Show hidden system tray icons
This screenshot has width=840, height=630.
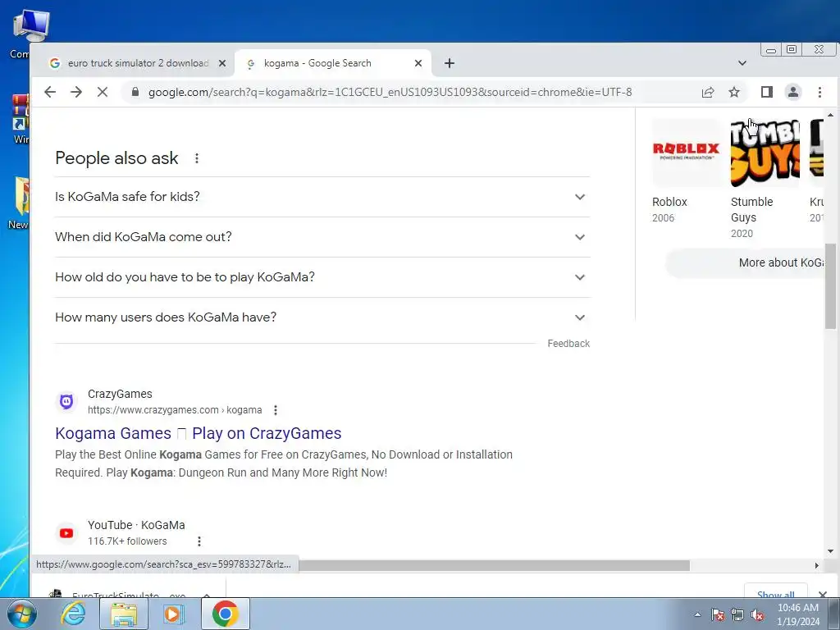pyautogui.click(x=697, y=615)
